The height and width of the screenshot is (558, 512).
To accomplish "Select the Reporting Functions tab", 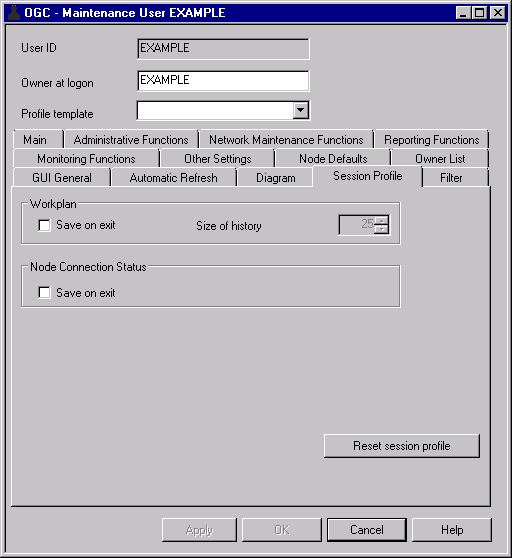I will click(x=432, y=140).
